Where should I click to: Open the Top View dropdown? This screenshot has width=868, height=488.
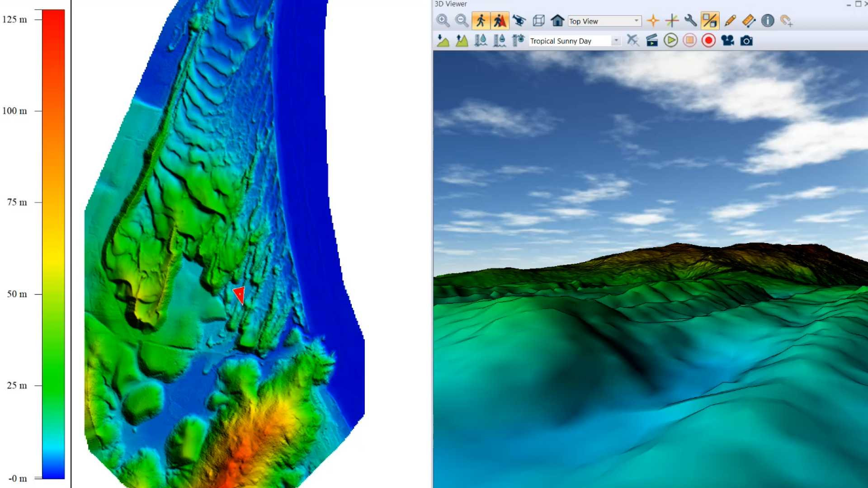(636, 21)
